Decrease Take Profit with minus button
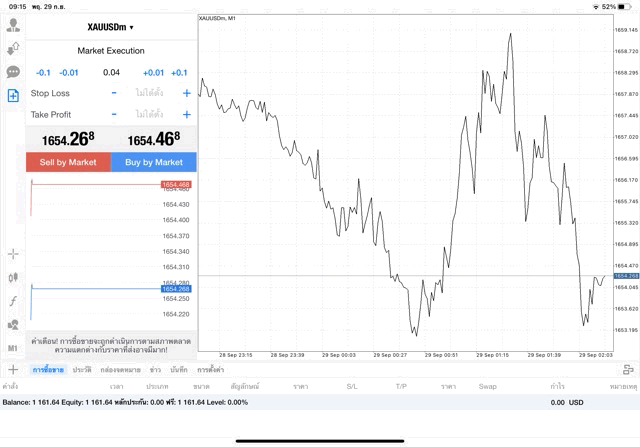 [x=114, y=115]
